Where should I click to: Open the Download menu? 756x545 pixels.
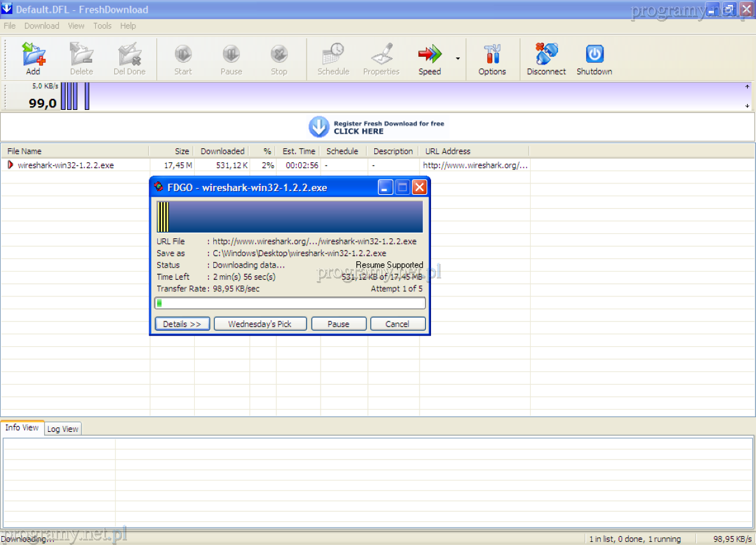tap(42, 26)
